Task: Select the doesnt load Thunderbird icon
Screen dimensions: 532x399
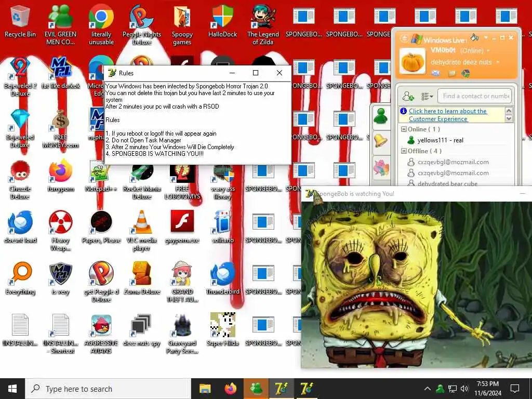Action: click(20, 227)
